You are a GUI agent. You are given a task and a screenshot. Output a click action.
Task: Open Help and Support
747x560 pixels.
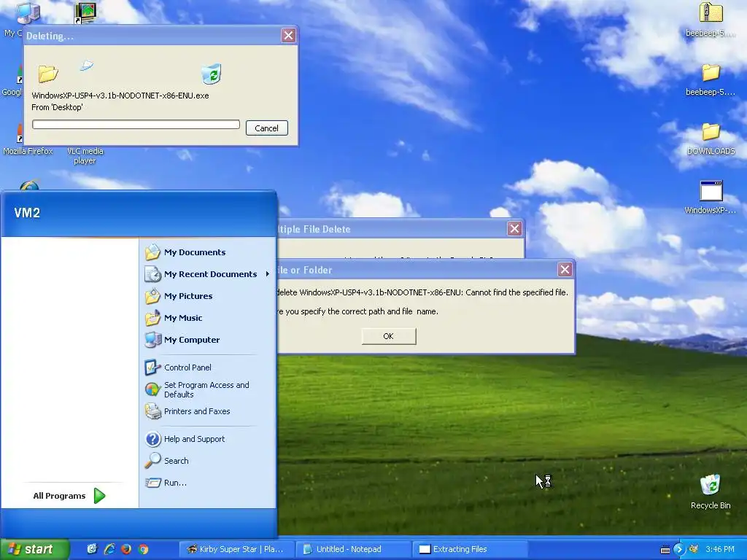pyautogui.click(x=194, y=439)
